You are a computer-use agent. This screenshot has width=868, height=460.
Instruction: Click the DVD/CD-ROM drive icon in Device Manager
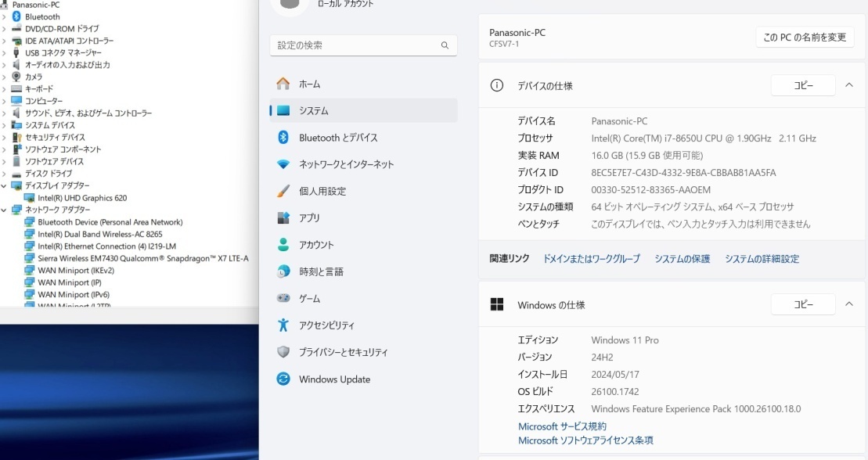pyautogui.click(x=16, y=29)
